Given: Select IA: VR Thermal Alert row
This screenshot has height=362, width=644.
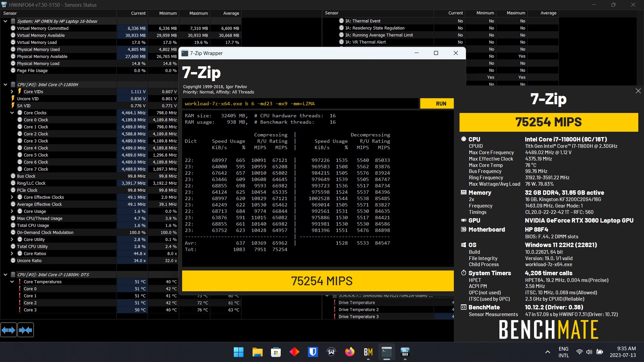Looking at the screenshot, I should tap(440, 42).
